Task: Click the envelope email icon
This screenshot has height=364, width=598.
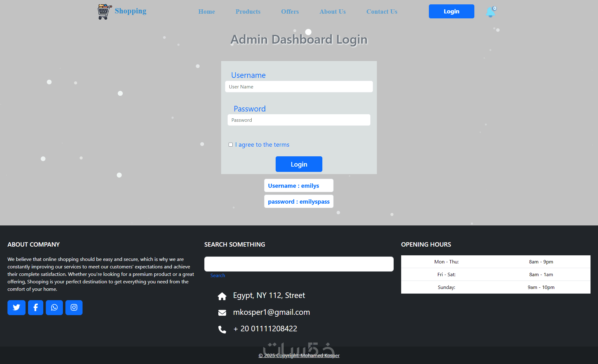Action: [222, 313]
